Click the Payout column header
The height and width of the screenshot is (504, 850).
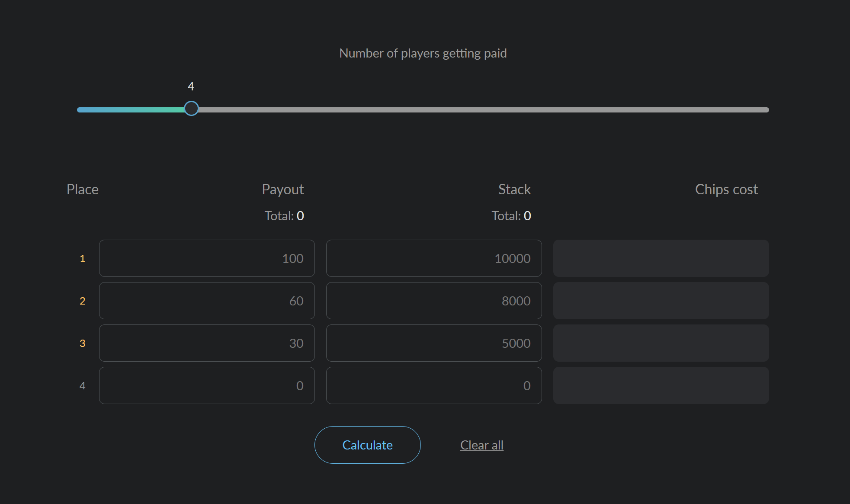[283, 189]
